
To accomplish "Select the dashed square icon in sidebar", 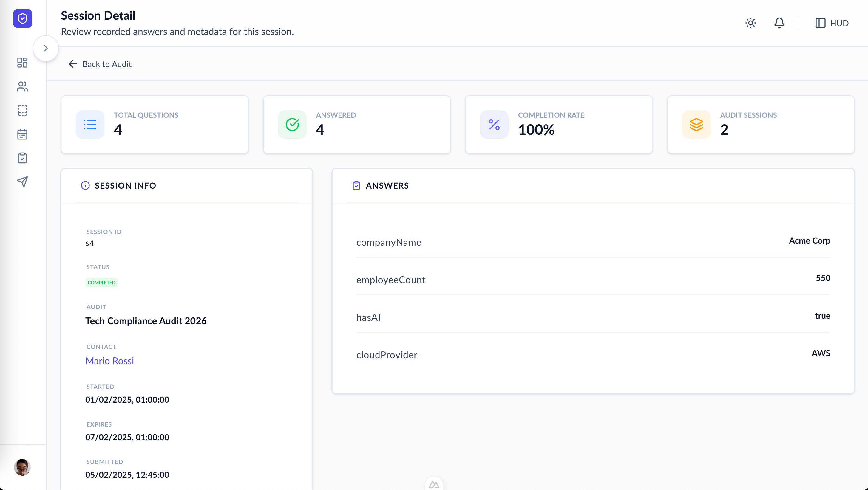I will [x=22, y=111].
